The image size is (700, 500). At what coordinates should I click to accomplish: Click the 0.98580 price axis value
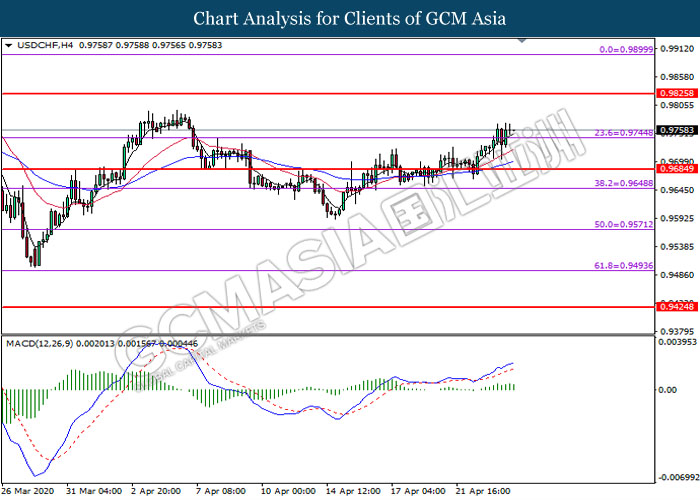point(677,77)
